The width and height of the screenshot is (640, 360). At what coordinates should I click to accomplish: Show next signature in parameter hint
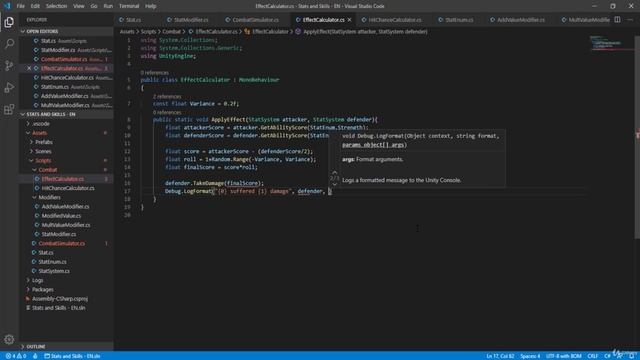click(334, 184)
